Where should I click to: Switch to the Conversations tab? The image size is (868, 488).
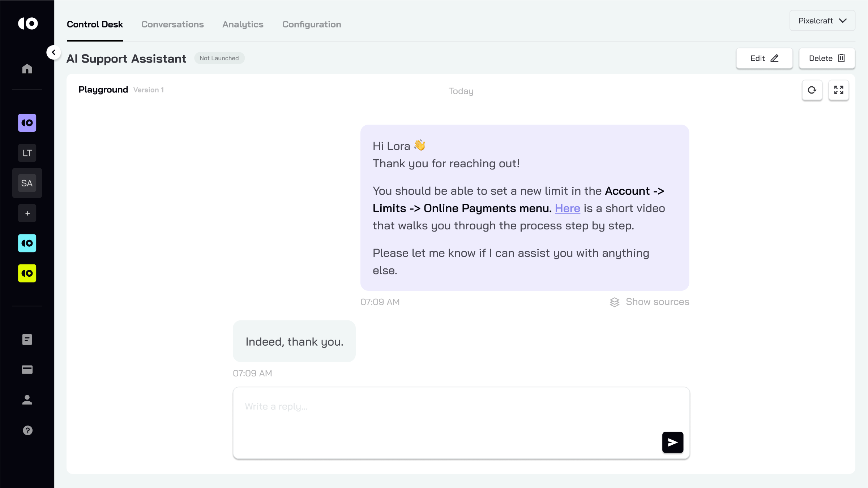tap(172, 24)
